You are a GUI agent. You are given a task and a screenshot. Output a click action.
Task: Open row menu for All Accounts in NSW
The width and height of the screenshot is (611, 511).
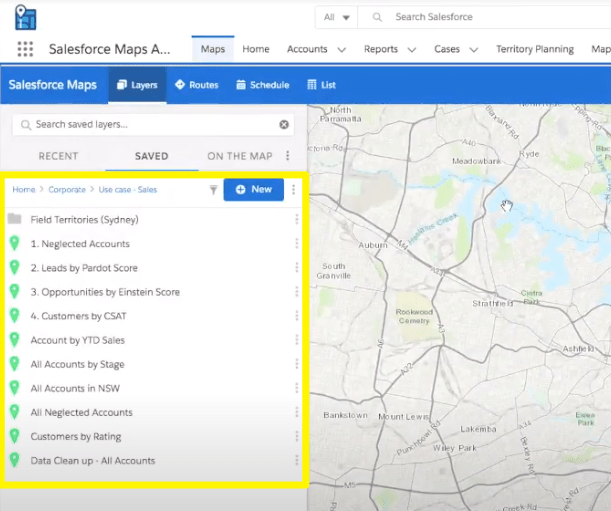click(x=297, y=388)
